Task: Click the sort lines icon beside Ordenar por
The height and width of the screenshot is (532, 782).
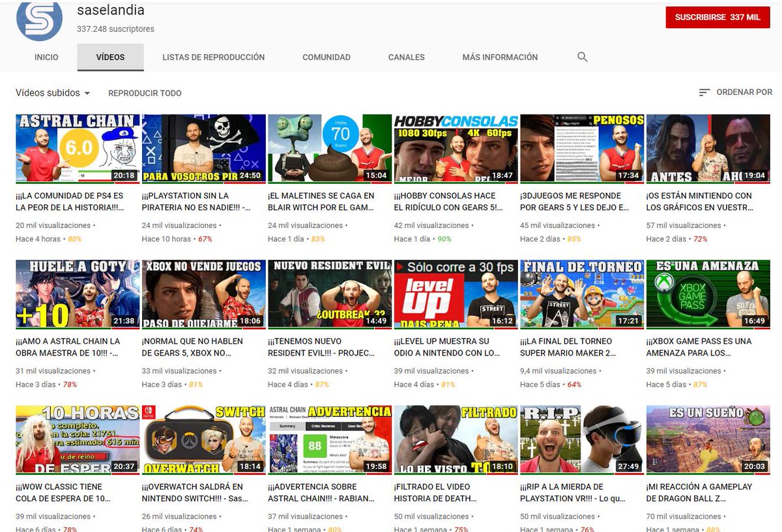Action: [x=704, y=92]
